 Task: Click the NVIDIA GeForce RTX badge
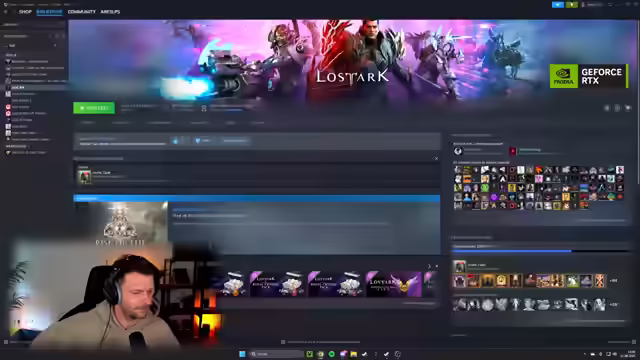(589, 76)
